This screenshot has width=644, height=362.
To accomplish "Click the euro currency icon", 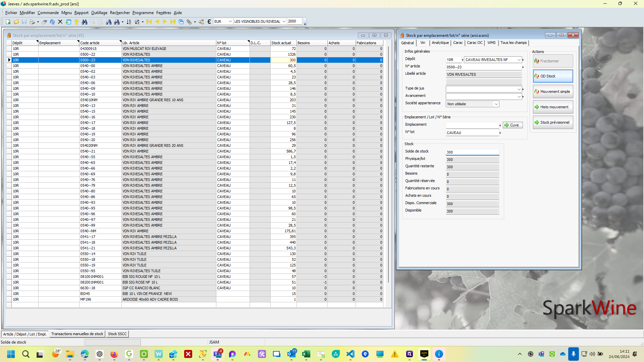I will coord(209,22).
